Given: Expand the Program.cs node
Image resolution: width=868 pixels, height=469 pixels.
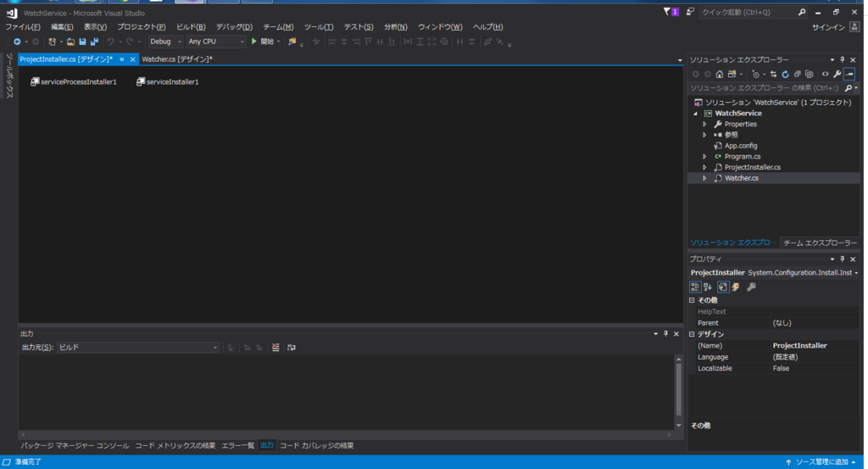Looking at the screenshot, I should (704, 157).
